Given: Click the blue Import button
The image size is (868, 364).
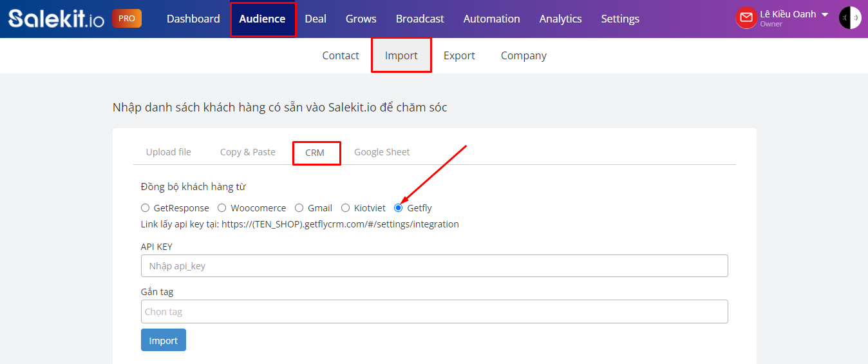Looking at the screenshot, I should pyautogui.click(x=164, y=340).
